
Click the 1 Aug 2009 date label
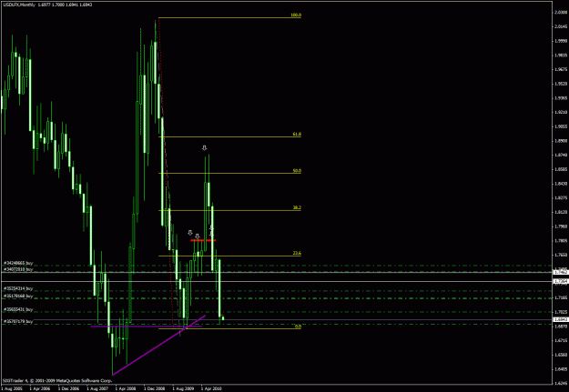click(182, 388)
